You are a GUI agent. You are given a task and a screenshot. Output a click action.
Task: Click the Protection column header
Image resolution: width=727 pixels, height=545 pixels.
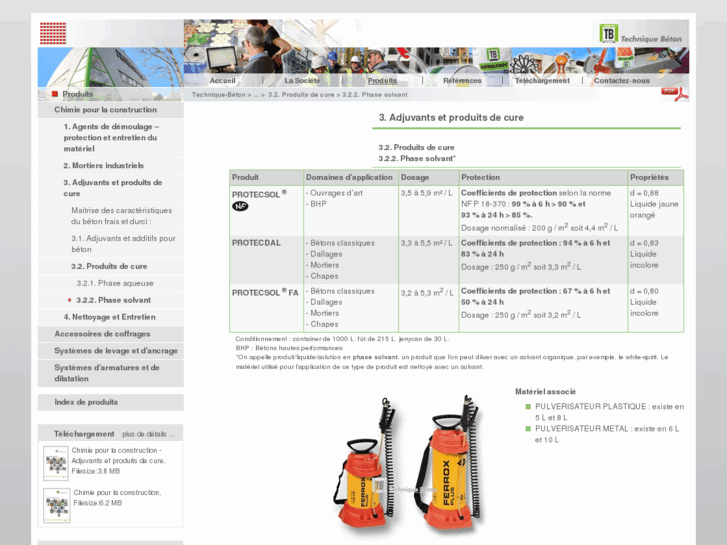pos(543,177)
